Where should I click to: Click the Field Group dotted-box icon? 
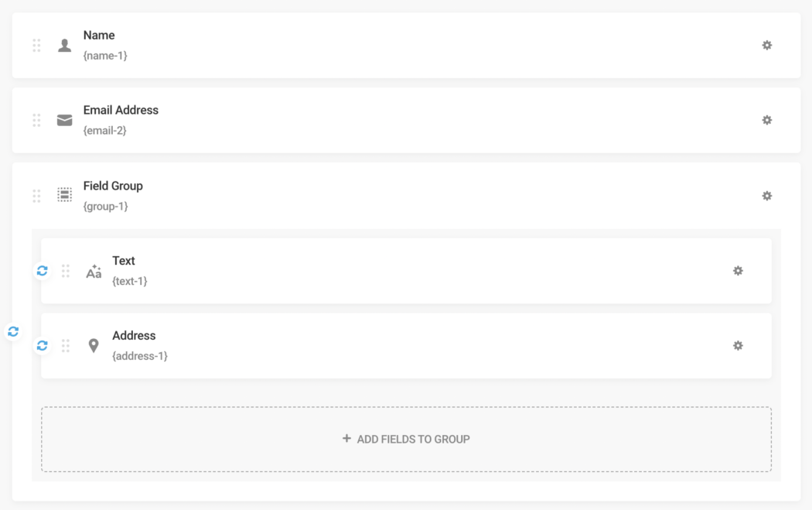pos(65,196)
